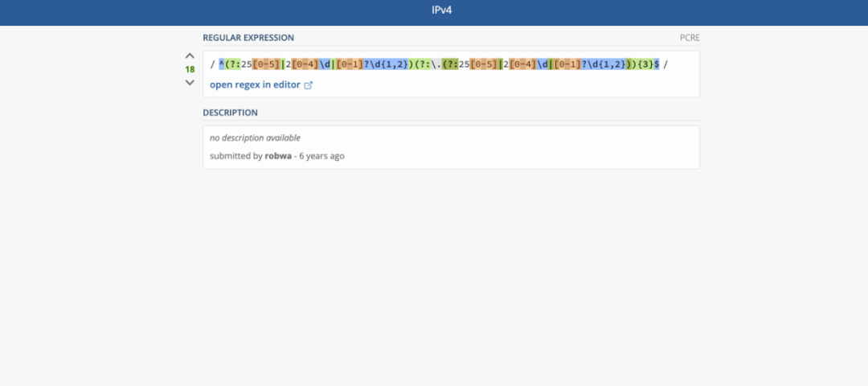Viewport: 868px width, 386px height.
Task: Upvote this regex with the up chevron
Action: 190,56
